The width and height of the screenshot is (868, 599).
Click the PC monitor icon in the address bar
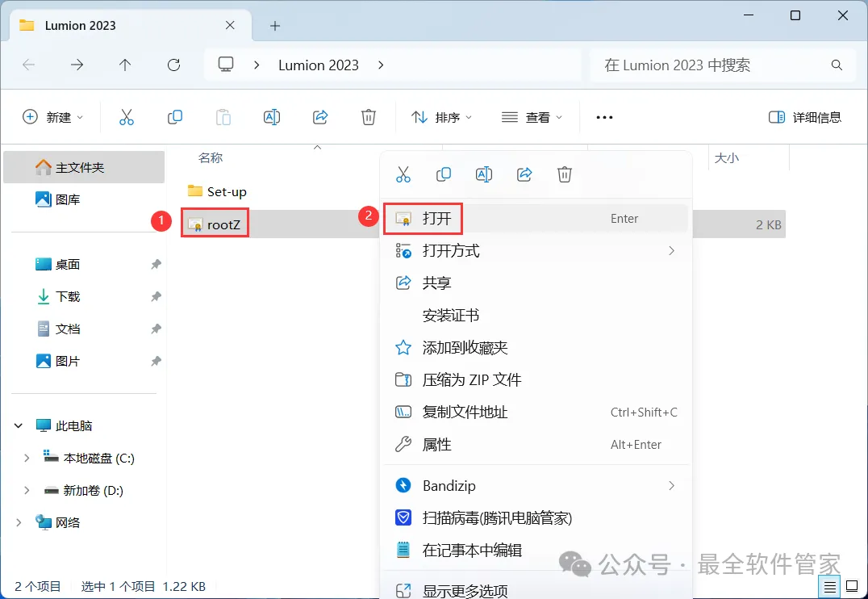226,65
